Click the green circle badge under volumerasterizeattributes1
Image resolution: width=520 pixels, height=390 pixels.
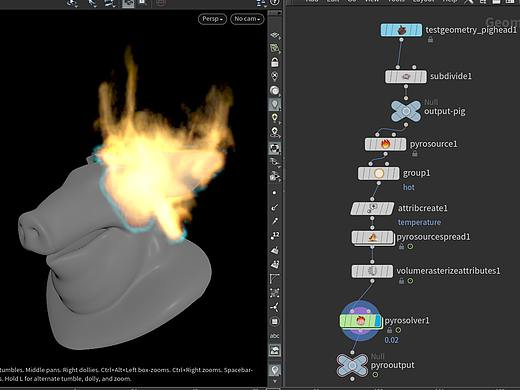click(410, 281)
